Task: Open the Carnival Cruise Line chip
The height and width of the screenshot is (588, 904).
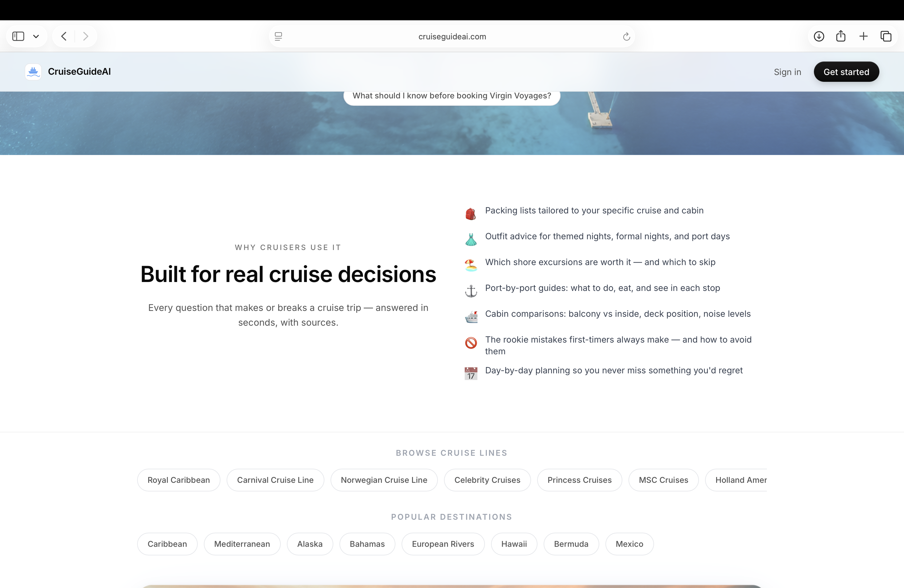Action: pyautogui.click(x=276, y=480)
